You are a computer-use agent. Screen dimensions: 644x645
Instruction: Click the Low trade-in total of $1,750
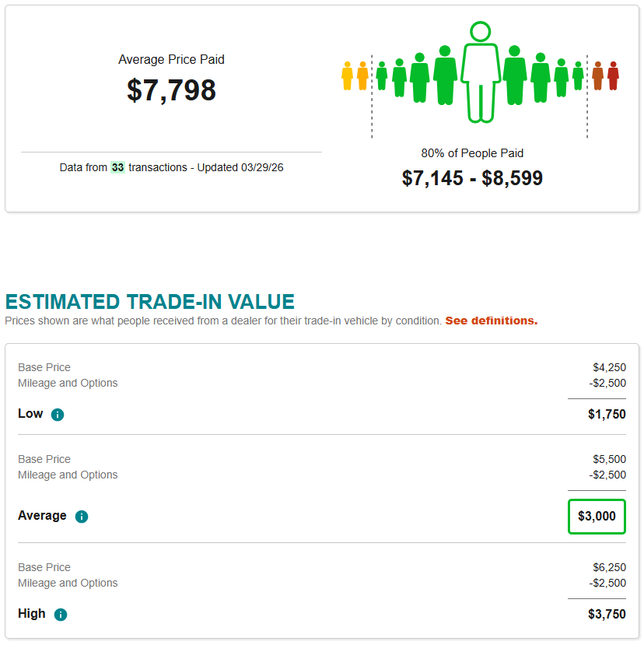coord(607,415)
